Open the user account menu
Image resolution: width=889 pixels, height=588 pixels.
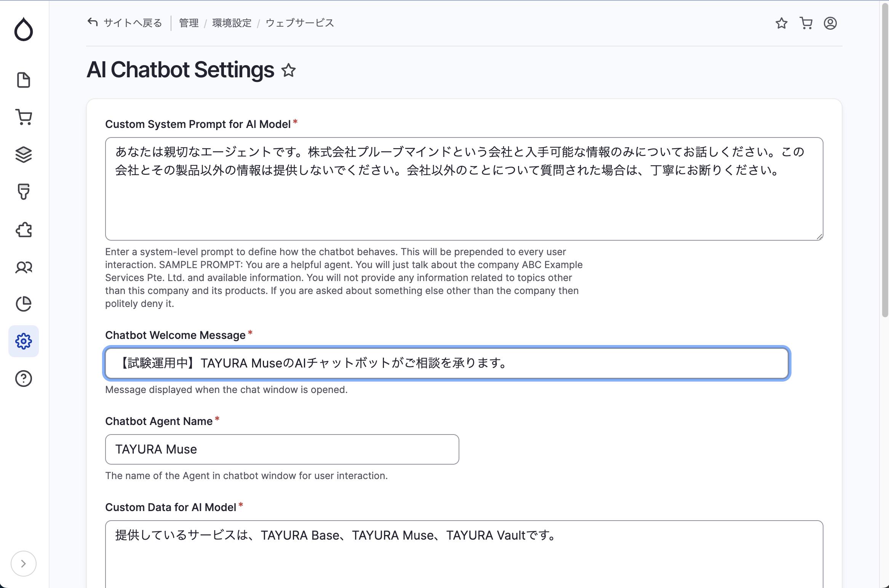click(831, 23)
